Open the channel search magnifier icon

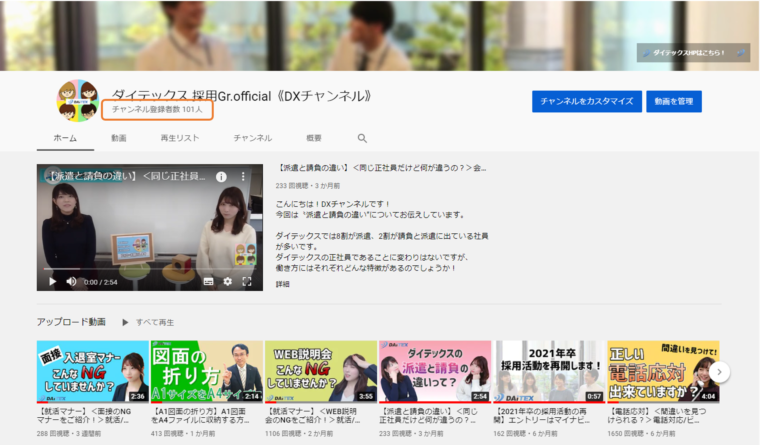click(362, 139)
